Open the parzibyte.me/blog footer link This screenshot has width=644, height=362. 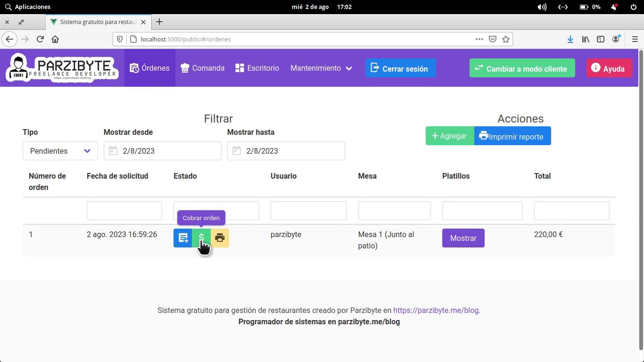[x=436, y=311]
